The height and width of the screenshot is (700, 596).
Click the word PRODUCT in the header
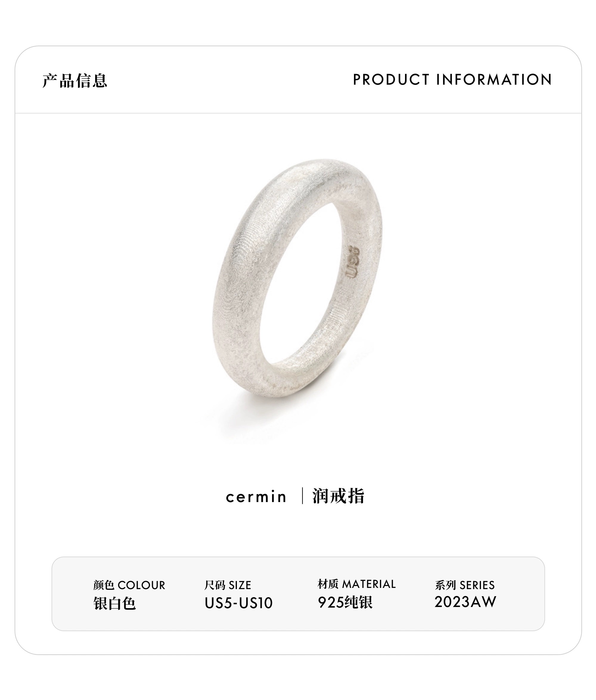(391, 80)
